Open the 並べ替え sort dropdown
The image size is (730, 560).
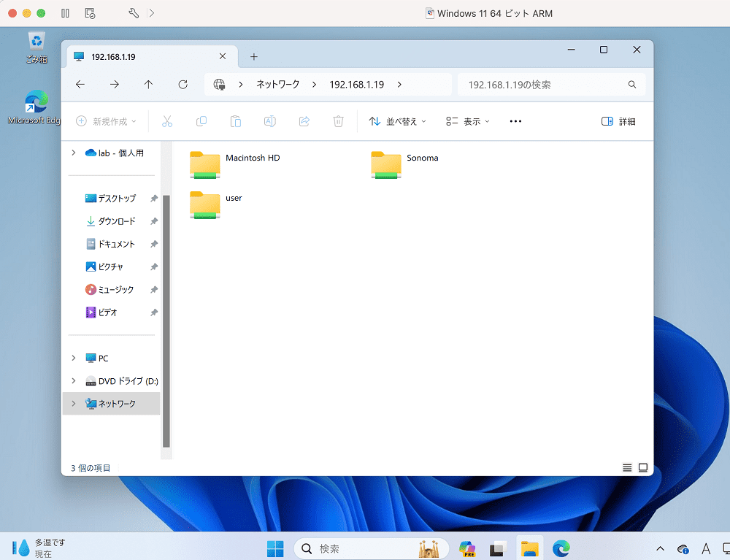pos(398,121)
